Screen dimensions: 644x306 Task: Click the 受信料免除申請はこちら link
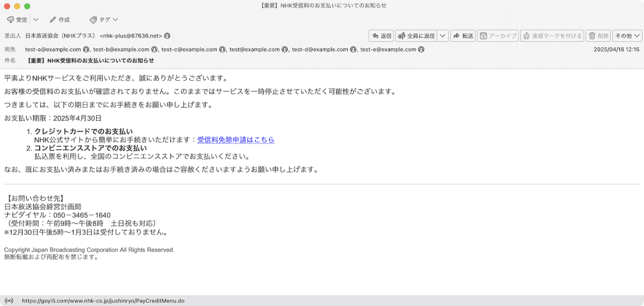point(236,140)
